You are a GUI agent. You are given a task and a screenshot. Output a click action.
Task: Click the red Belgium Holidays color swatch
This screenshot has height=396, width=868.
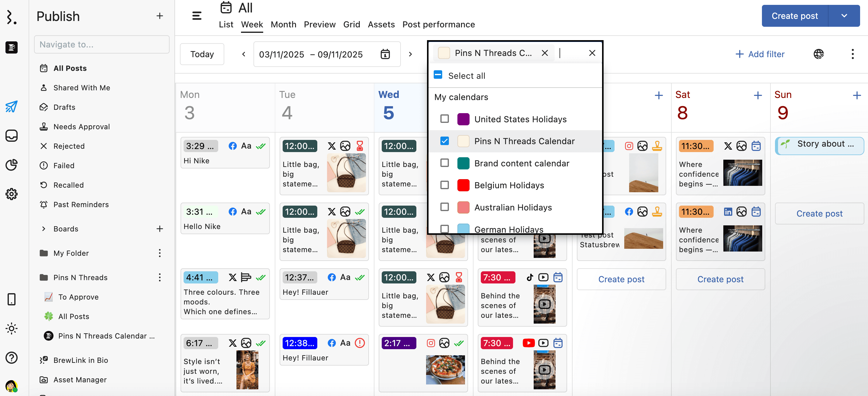[x=463, y=185]
